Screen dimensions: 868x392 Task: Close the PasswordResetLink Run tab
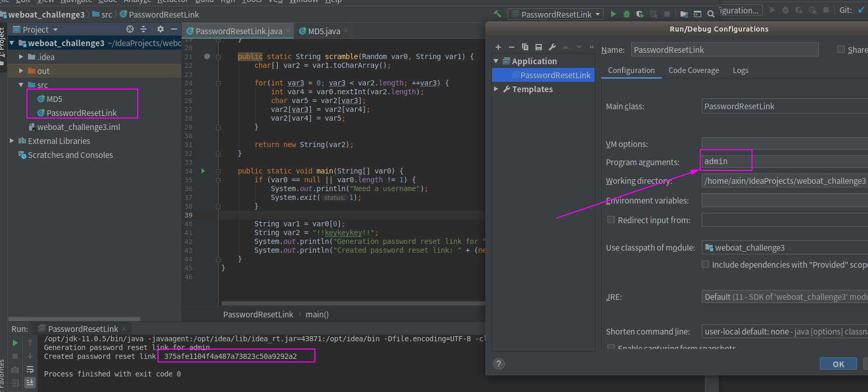pyautogui.click(x=124, y=329)
